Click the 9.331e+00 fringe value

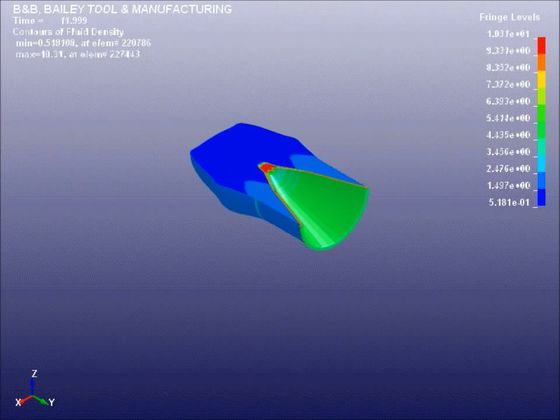click(509, 51)
